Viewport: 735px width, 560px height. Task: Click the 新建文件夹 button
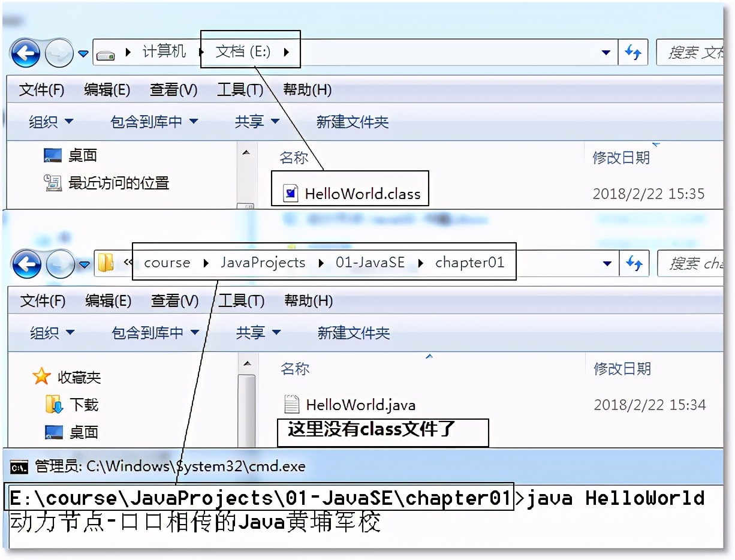point(354,121)
